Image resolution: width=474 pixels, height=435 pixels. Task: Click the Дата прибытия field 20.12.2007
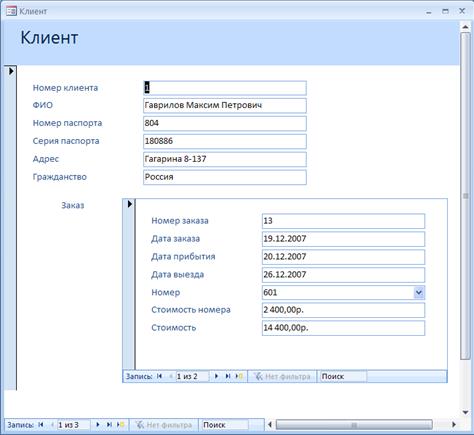pyautogui.click(x=343, y=257)
